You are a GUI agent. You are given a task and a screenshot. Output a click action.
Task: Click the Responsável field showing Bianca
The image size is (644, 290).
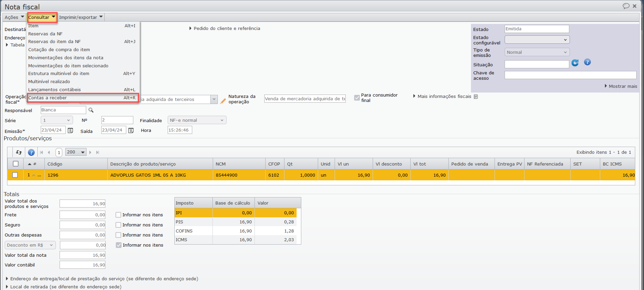63,110
